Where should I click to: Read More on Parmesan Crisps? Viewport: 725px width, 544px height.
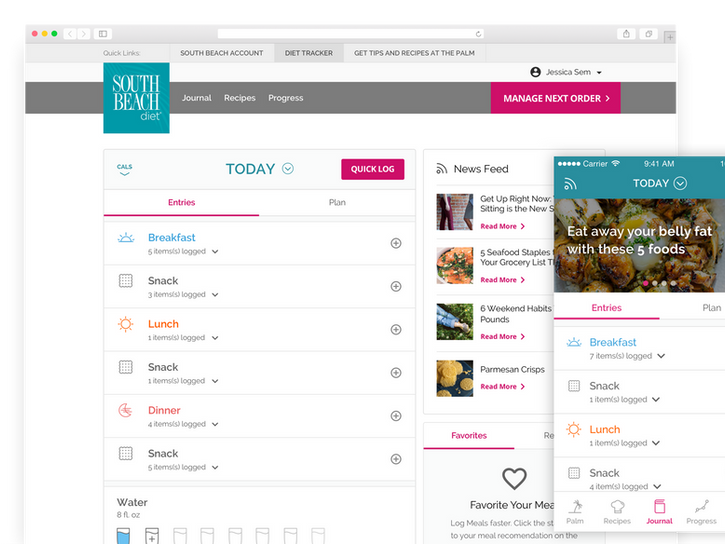click(503, 387)
